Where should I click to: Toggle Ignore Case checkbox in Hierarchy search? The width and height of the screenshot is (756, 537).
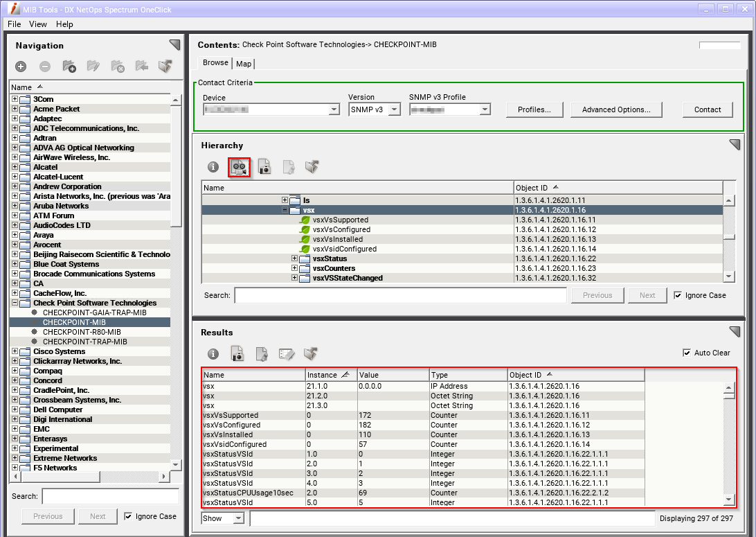[x=678, y=295]
